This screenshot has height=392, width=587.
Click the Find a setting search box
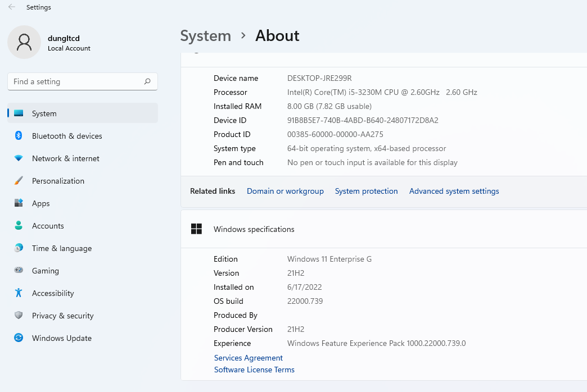(x=82, y=81)
